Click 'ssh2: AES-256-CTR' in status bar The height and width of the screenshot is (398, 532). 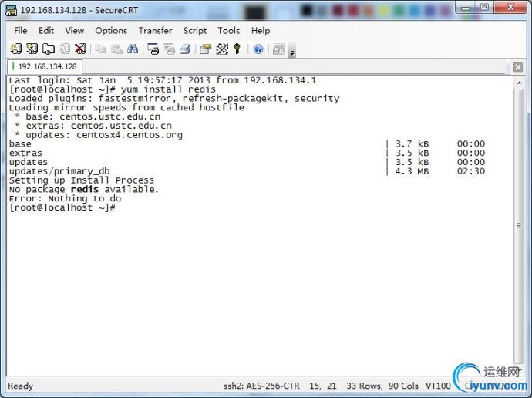261,386
